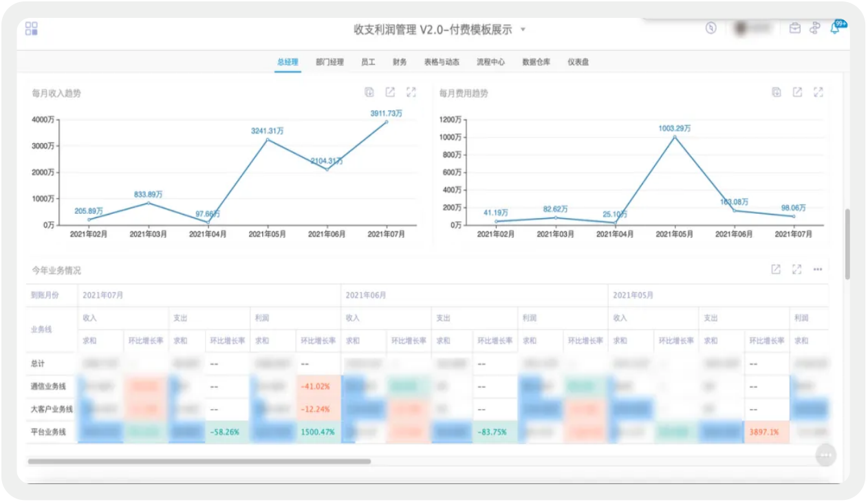Screen dimensions: 868x502
Task: Open more options for 今年业务情况 table
Action: [x=818, y=270]
